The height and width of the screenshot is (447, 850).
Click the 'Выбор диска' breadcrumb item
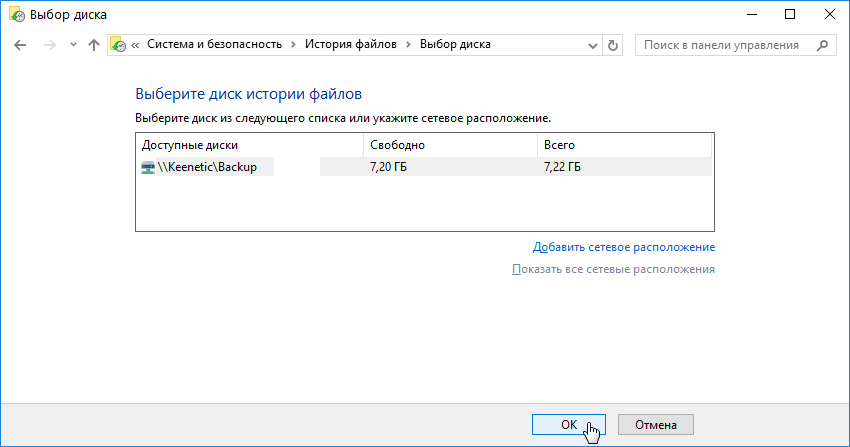[x=455, y=45]
